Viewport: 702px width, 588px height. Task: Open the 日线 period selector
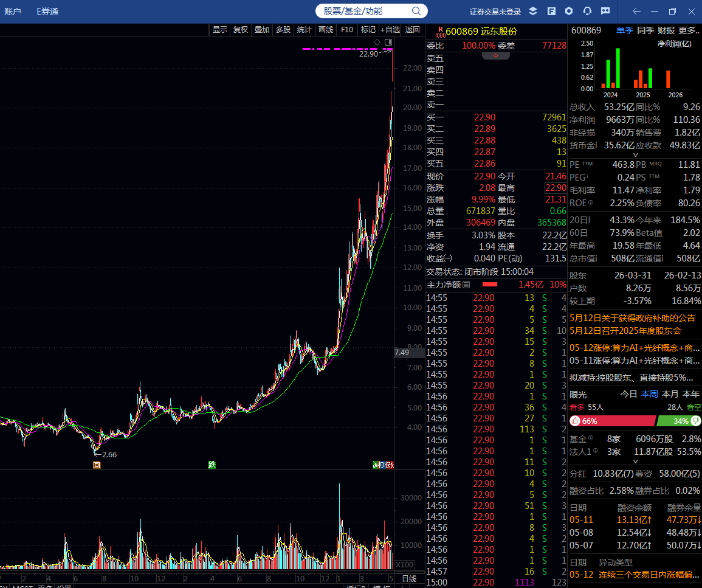coord(409,579)
